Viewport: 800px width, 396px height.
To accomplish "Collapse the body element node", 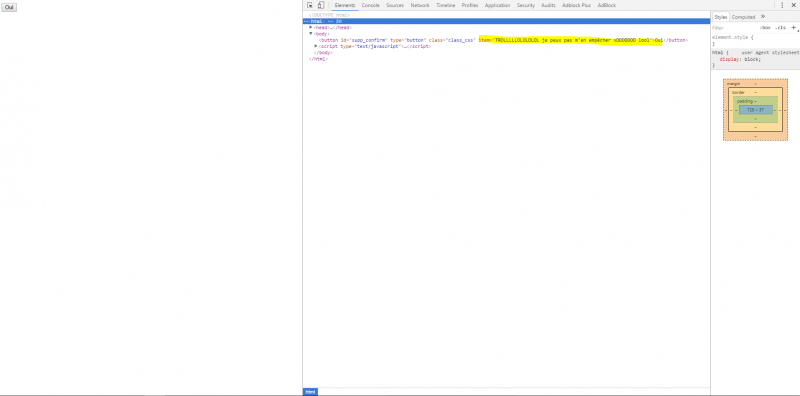I will coord(311,33).
